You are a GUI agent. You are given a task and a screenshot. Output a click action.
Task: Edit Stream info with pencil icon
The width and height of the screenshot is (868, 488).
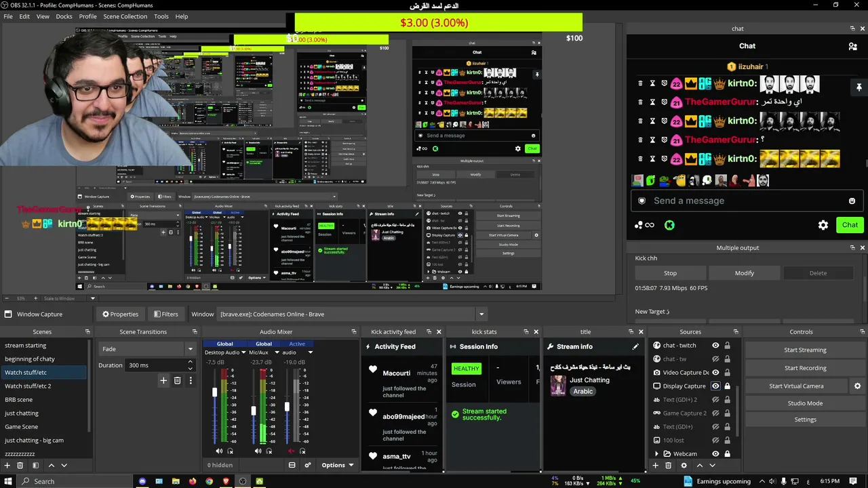(635, 347)
